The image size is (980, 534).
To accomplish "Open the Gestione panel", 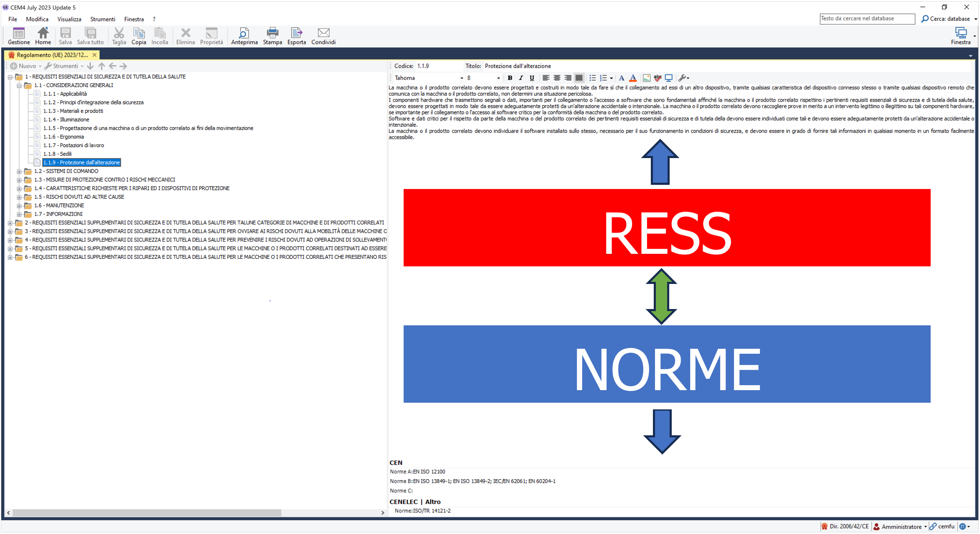I will point(18,36).
